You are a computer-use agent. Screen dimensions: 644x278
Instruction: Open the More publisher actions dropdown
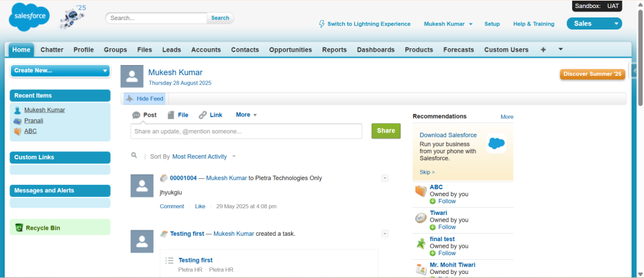tap(246, 115)
